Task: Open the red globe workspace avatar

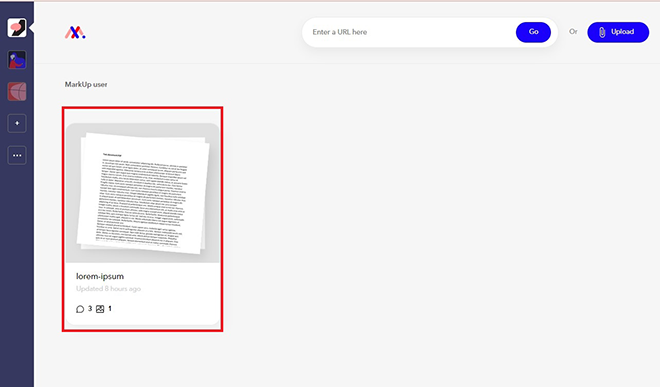Action: pos(17,91)
